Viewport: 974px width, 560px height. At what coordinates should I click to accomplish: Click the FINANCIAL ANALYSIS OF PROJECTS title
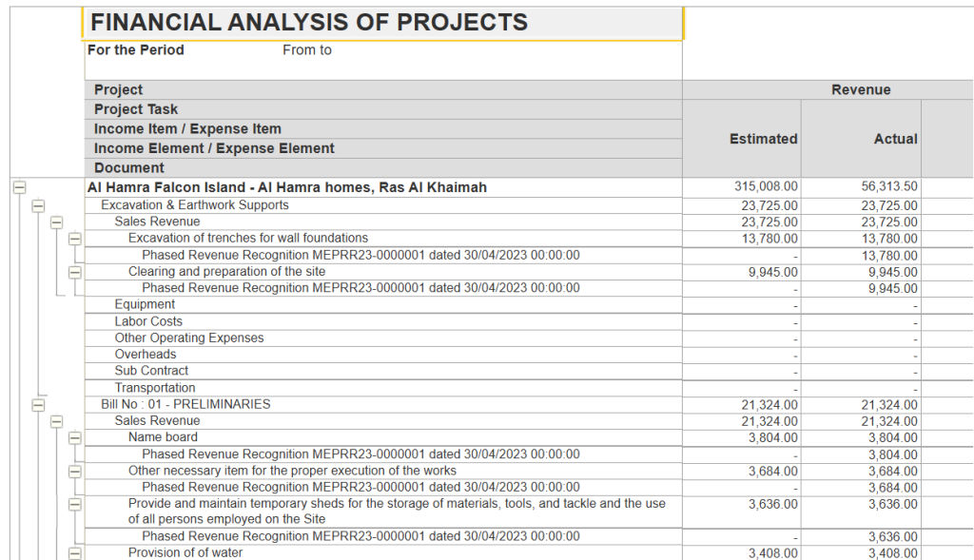tap(312, 22)
